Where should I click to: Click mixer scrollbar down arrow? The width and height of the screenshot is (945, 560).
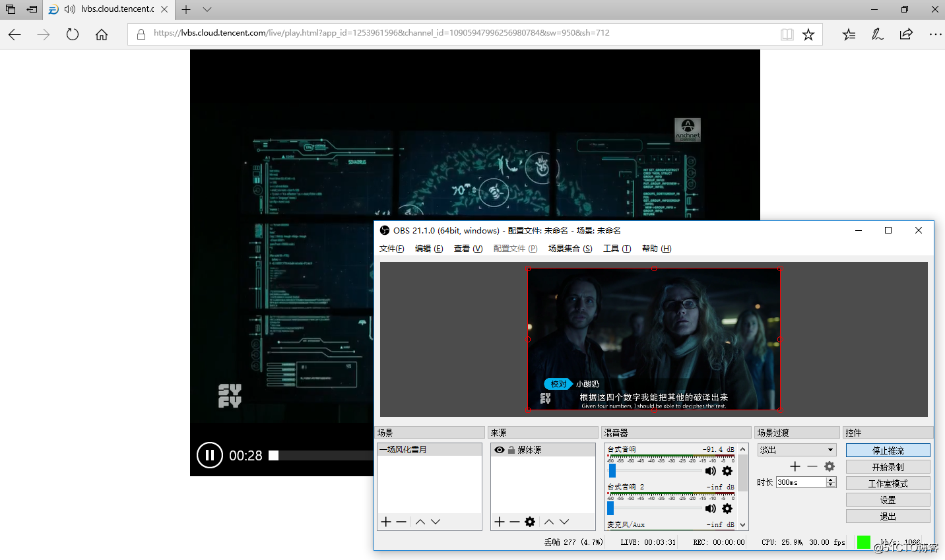click(743, 525)
